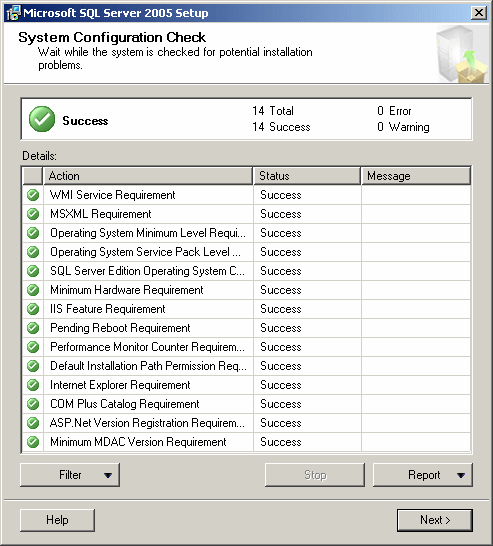Click the '14 Success' summary count
The width and height of the screenshot is (493, 546).
[281, 127]
